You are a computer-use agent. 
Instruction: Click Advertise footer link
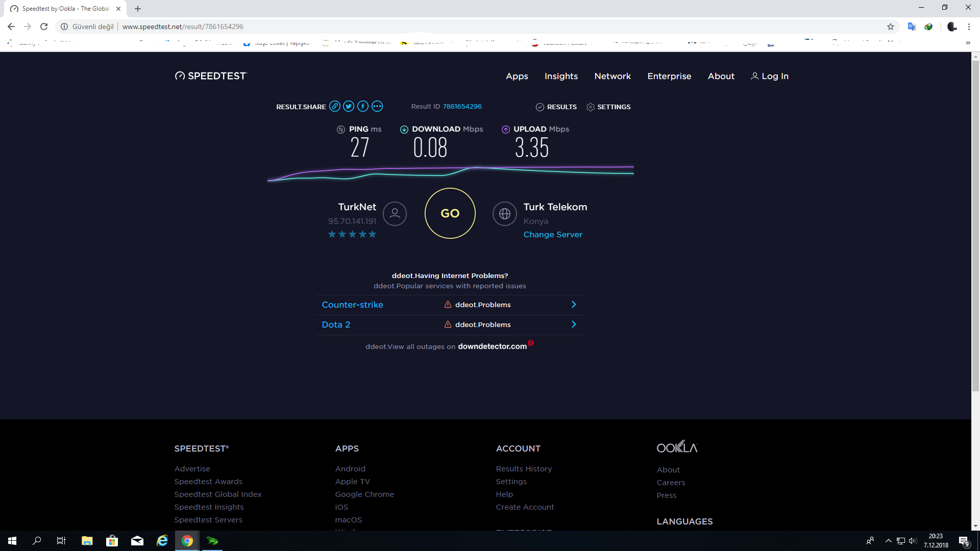(x=192, y=469)
